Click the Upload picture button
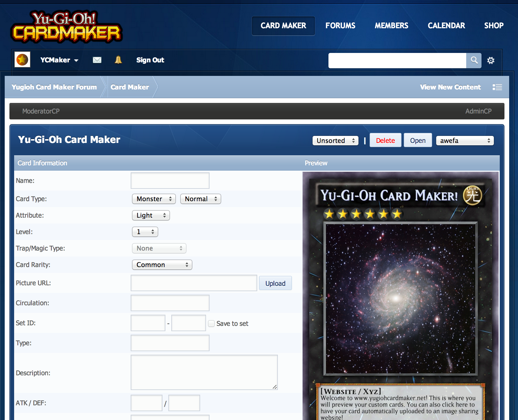518x420 pixels. point(275,283)
